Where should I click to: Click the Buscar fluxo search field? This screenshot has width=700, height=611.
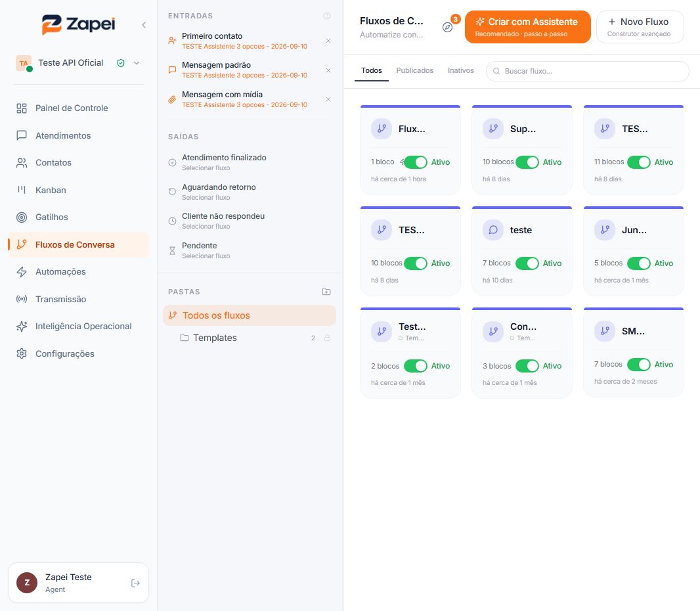point(588,71)
